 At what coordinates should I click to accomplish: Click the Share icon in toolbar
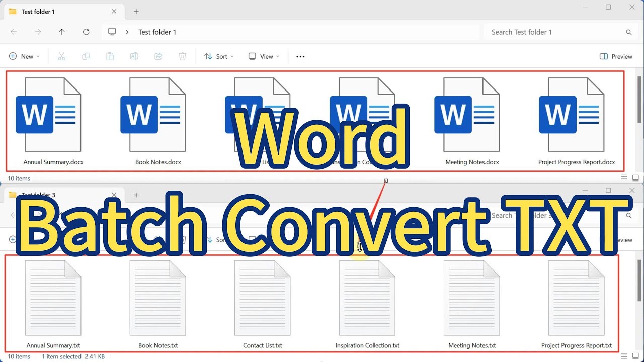click(x=158, y=56)
